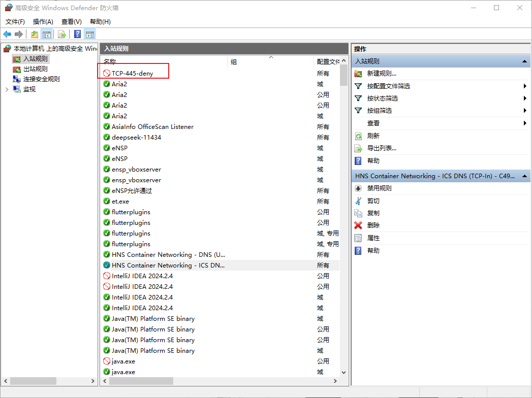Sort by the 配置文件 column header
Viewport: 532px width, 398px height.
[327, 62]
